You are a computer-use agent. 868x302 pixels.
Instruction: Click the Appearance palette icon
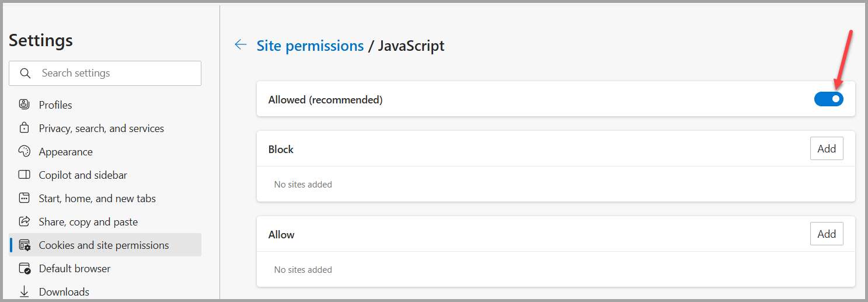click(x=24, y=151)
